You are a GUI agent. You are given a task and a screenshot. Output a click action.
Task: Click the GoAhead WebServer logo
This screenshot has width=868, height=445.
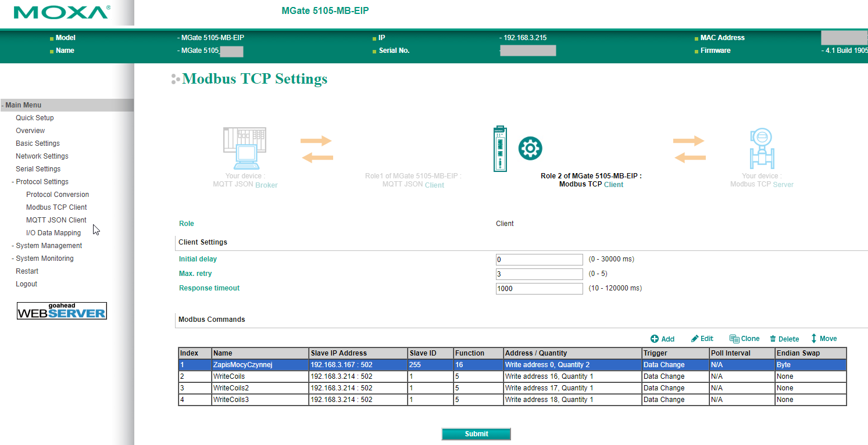tap(62, 311)
